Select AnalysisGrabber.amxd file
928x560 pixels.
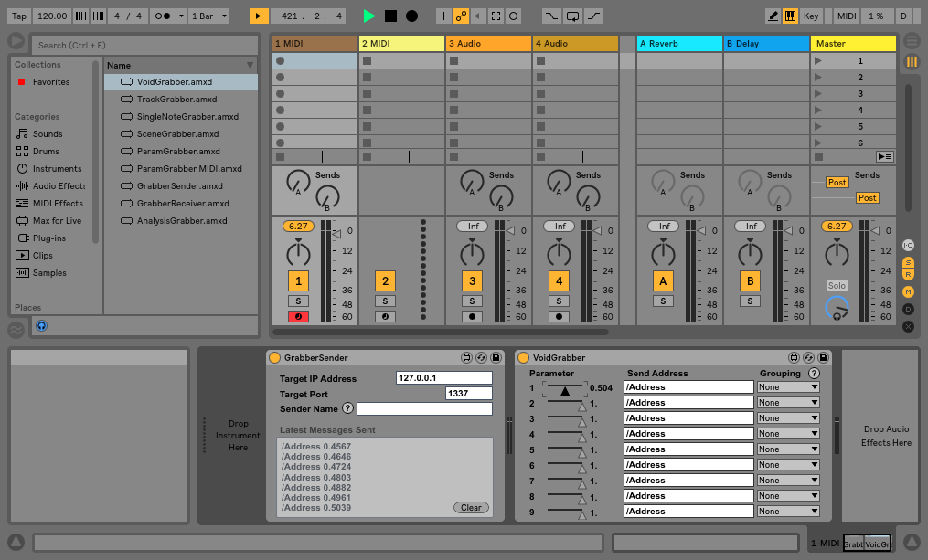180,220
